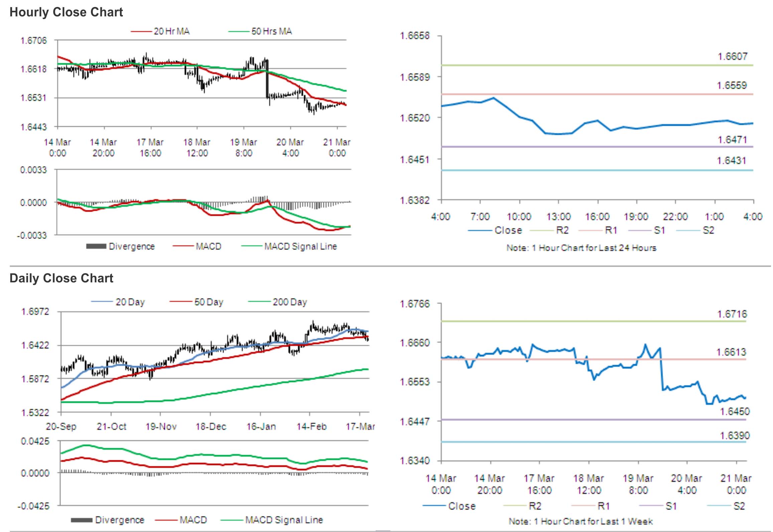The image size is (773, 532).
Task: Click the 'Hourly Close Chart' heading
Action: click(66, 12)
